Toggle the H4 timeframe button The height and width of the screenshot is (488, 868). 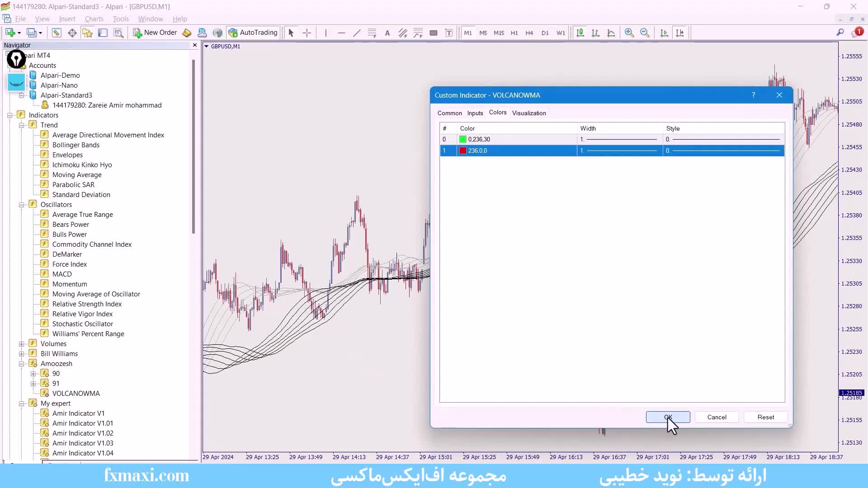tap(529, 33)
